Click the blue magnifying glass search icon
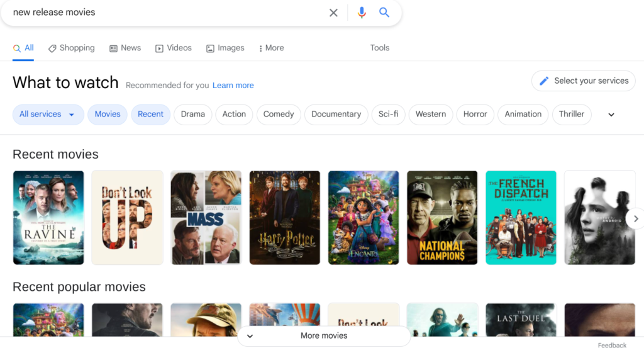The image size is (644, 355). click(x=384, y=13)
